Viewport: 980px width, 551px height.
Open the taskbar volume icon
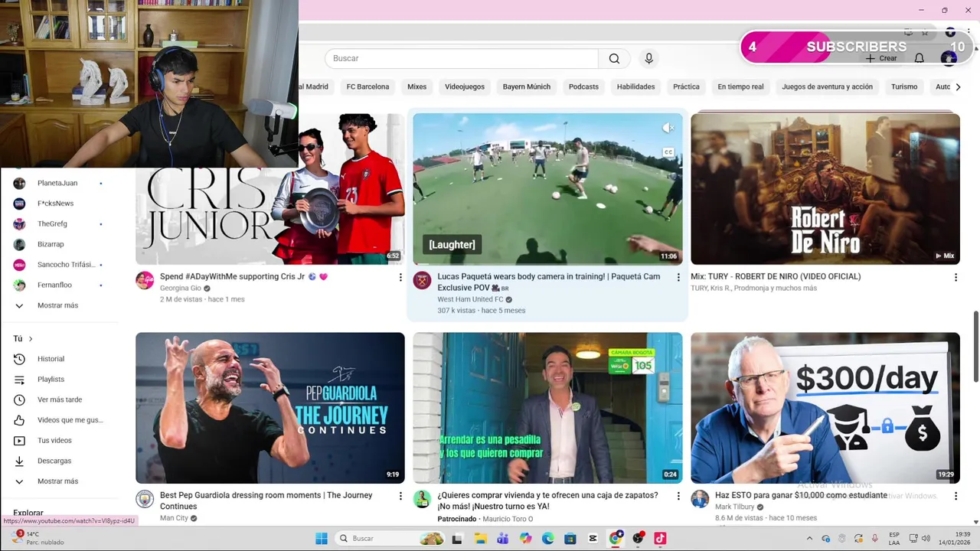[926, 539]
